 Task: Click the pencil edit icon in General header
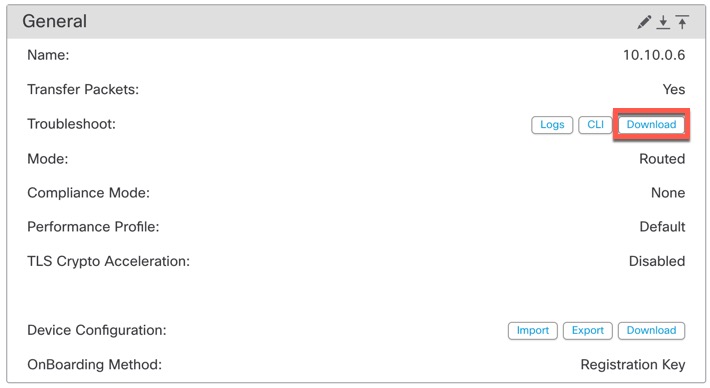click(644, 22)
